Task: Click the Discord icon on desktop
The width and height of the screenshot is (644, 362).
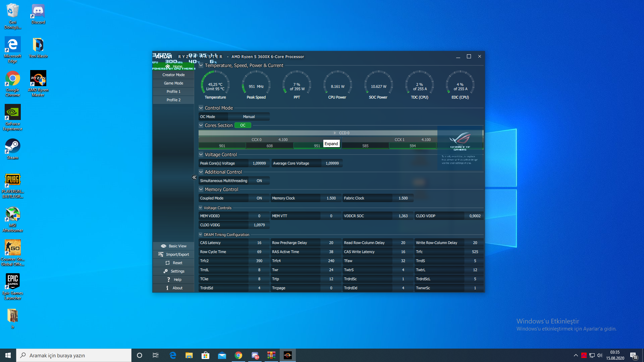Action: (38, 13)
